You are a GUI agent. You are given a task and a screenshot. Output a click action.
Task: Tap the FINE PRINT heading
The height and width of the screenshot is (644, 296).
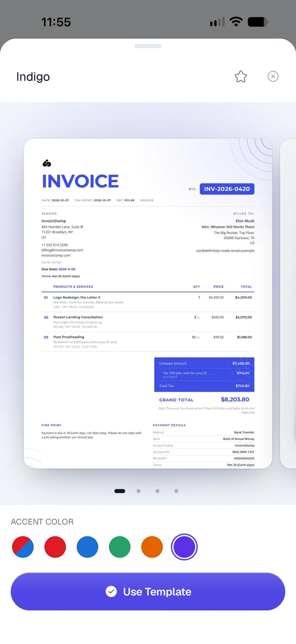[51, 425]
